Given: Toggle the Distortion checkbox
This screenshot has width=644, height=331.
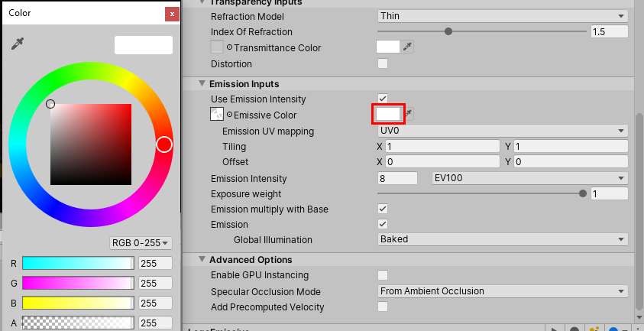Looking at the screenshot, I should point(383,63).
